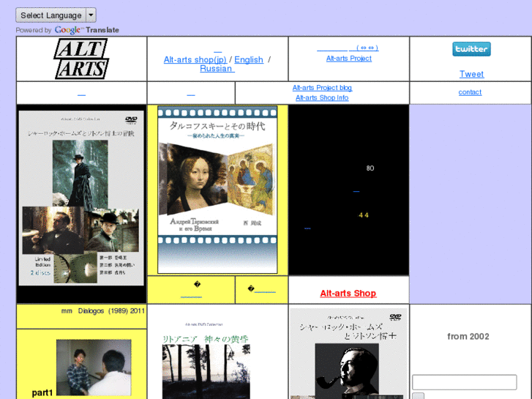Click the Tweet link
Screen dimensions: 532x399
471,74
